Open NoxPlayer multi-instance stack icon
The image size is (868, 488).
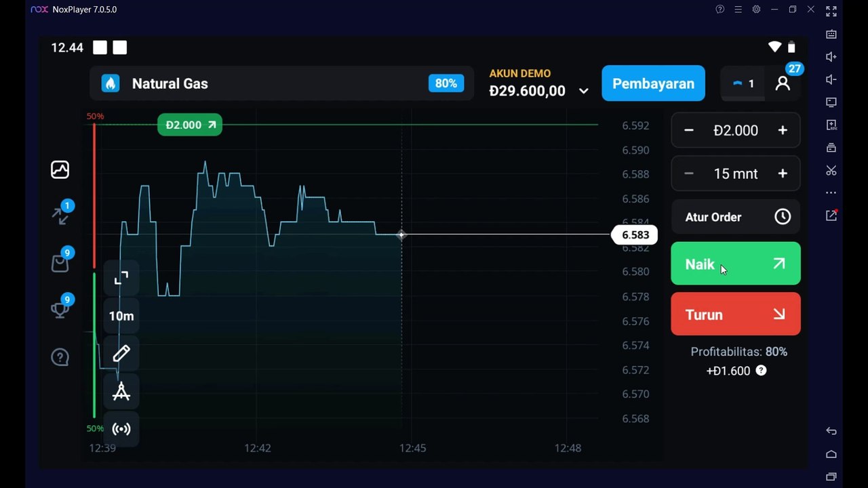click(831, 147)
